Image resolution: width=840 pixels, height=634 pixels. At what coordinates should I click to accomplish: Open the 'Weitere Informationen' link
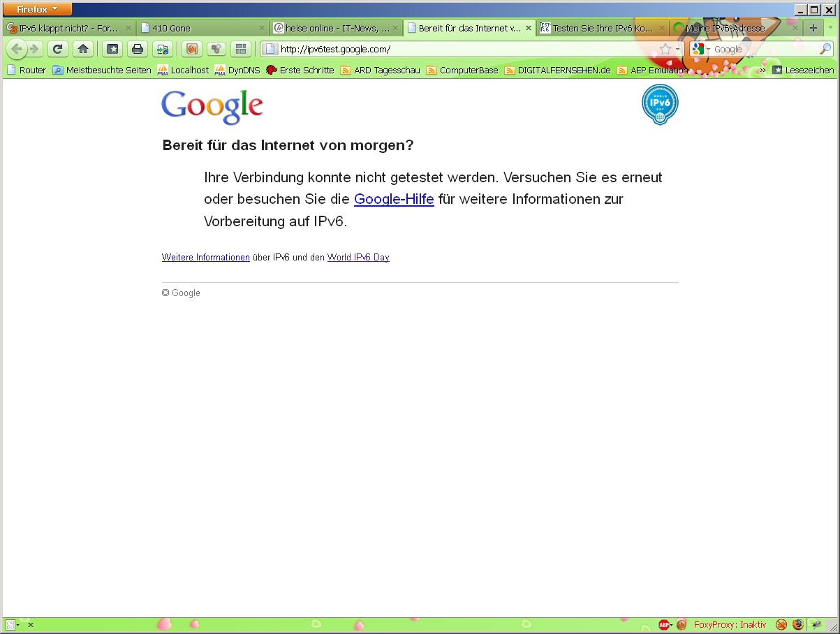tap(206, 258)
